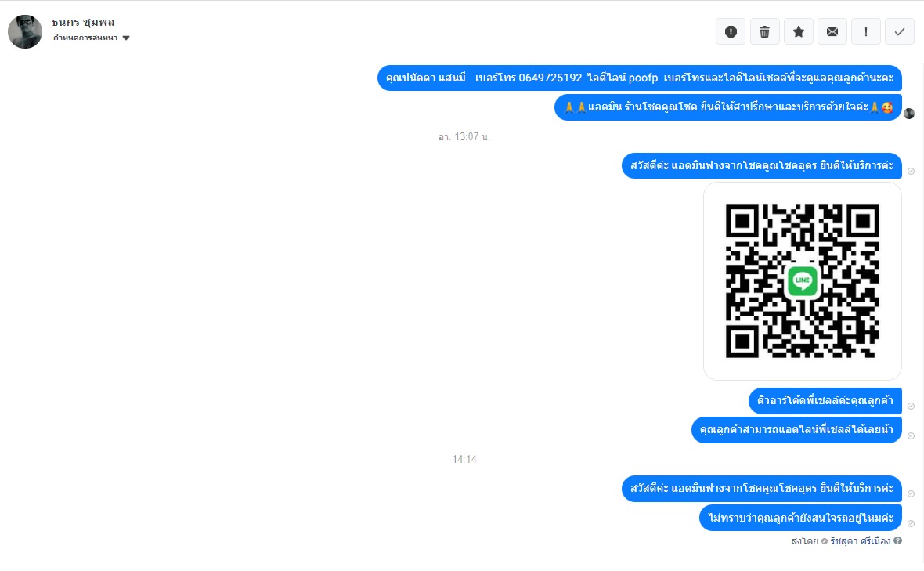Viewport: 924px width, 571px height.
Task: Click delivered status icon beside QR caption message
Action: (911, 406)
